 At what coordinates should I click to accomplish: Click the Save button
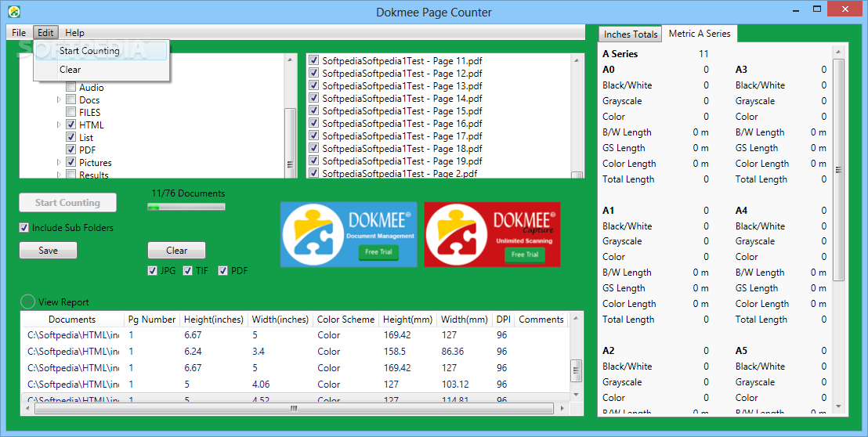pyautogui.click(x=48, y=250)
